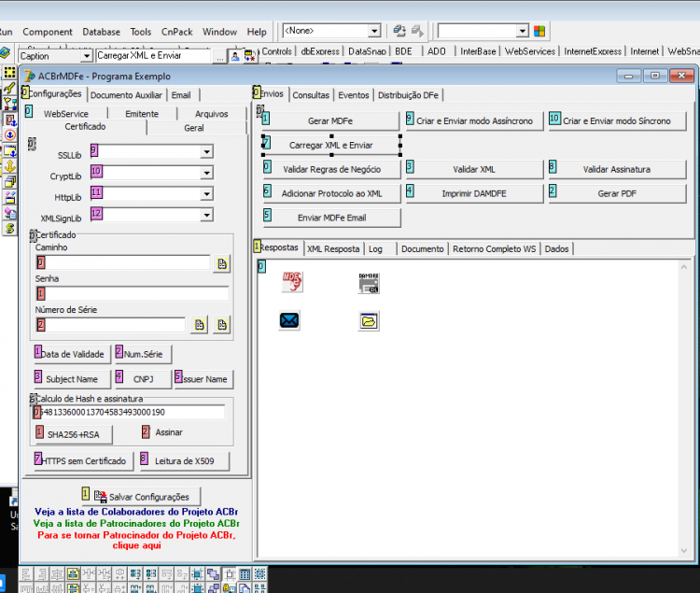Switch to the Consultas tab

point(311,95)
